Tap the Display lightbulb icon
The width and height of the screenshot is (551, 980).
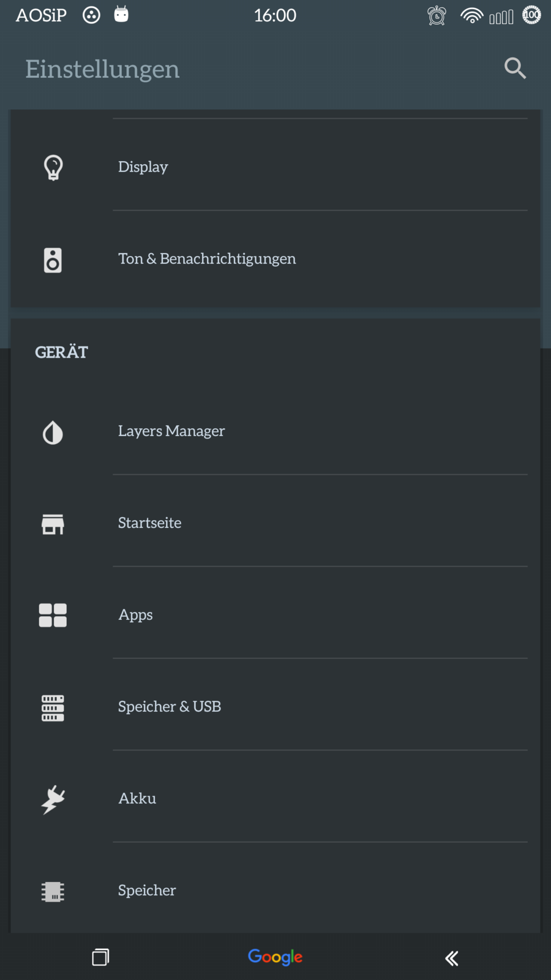pos(53,167)
